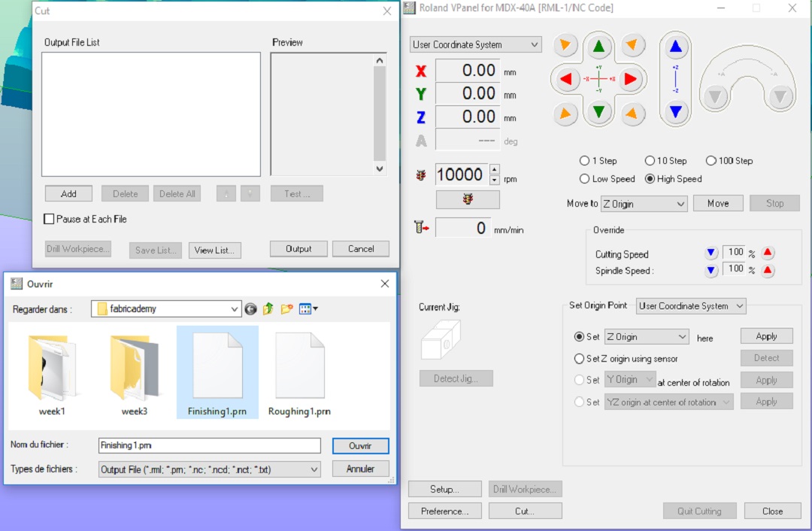Click the Close button in VPanel

click(772, 511)
